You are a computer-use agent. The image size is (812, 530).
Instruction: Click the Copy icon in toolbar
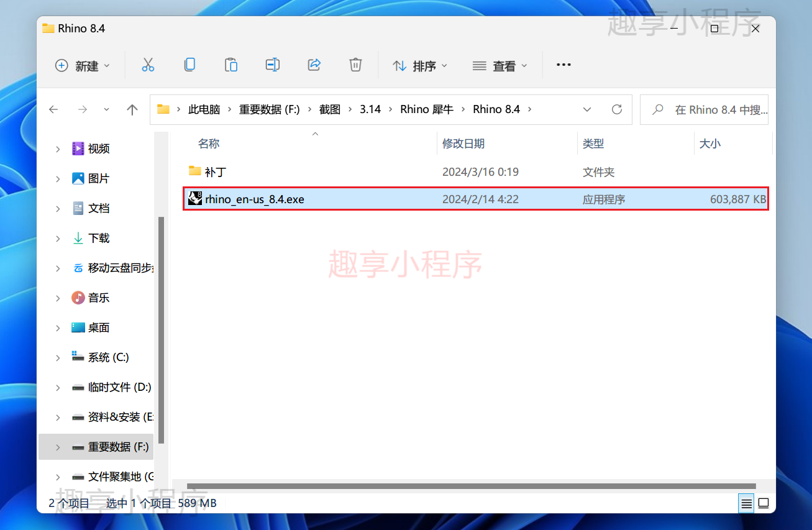point(189,65)
